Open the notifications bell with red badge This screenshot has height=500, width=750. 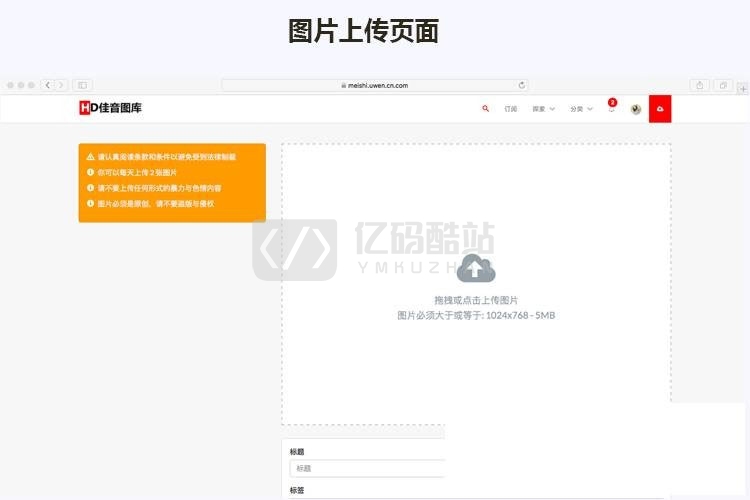click(612, 106)
